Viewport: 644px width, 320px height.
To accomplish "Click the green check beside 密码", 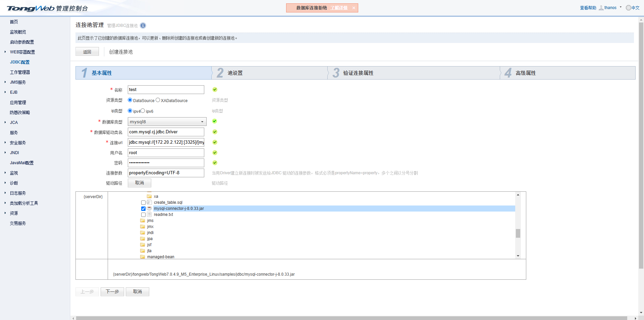I will pos(215,163).
